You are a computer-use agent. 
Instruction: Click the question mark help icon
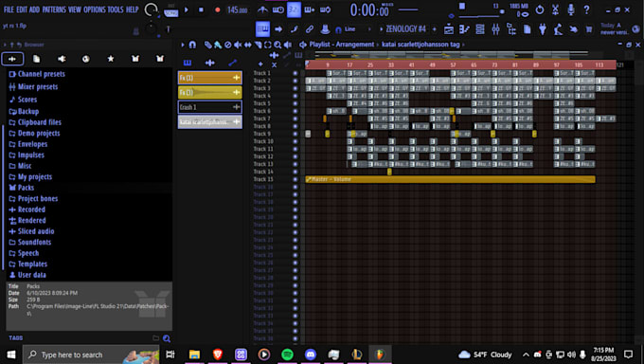pyautogui.click(x=586, y=9)
